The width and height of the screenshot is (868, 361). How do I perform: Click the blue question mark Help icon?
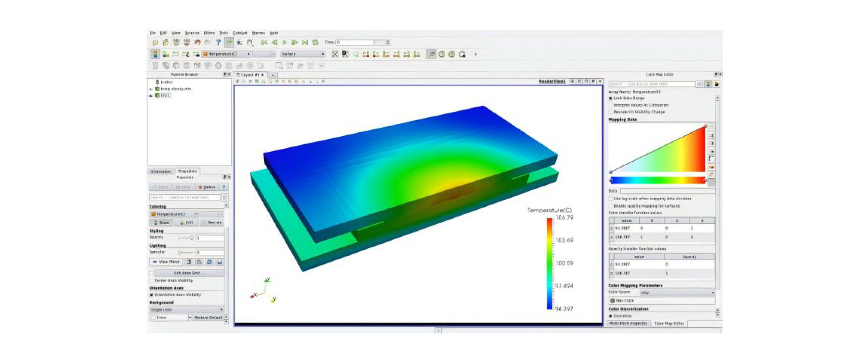click(218, 42)
